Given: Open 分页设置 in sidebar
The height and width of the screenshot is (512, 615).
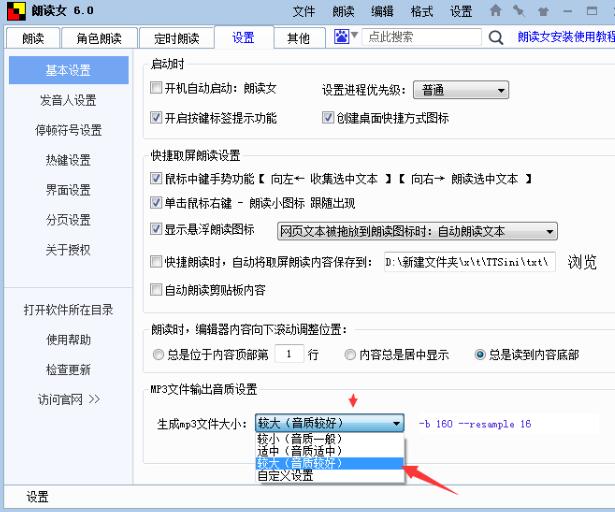Looking at the screenshot, I should tap(68, 220).
